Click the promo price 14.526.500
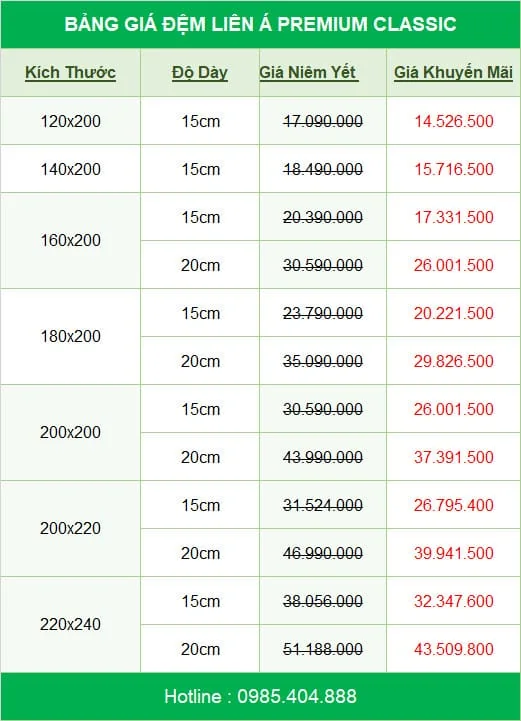This screenshot has width=521, height=721. (454, 121)
